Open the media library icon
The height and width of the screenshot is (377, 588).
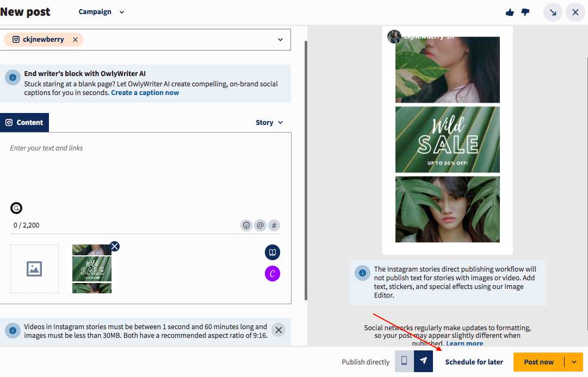coord(273,253)
